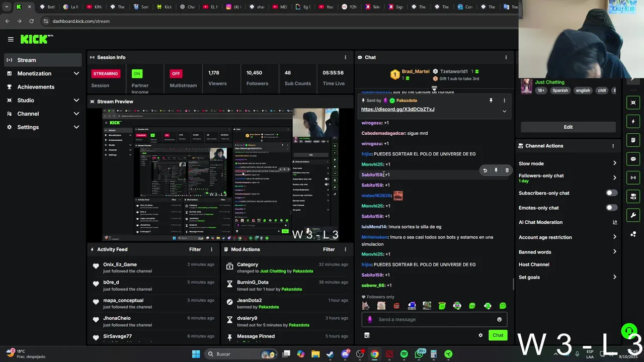Open AI Chat Moderation external link
The width and height of the screenshot is (644, 362).
click(615, 222)
